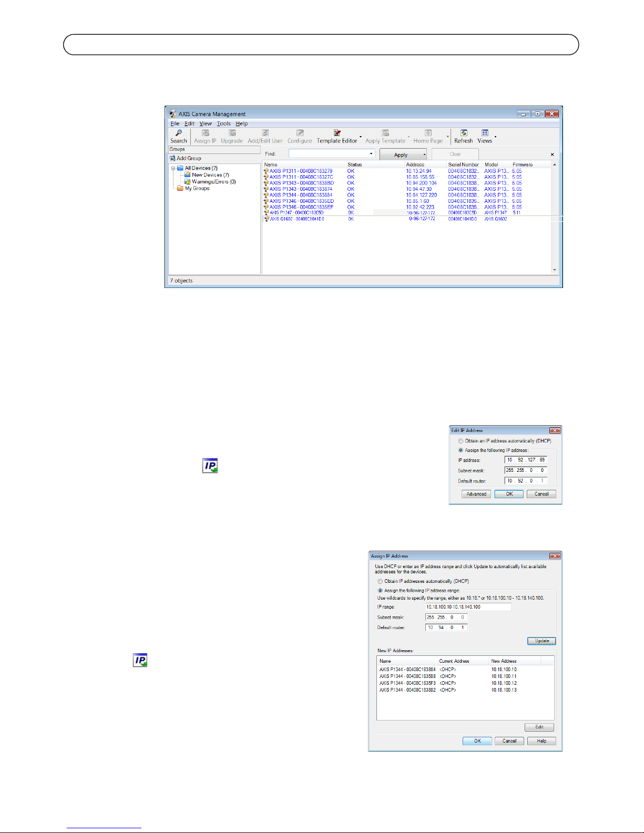
Task: Select Obtain an IP address automatically (DHCP)
Action: (461, 441)
